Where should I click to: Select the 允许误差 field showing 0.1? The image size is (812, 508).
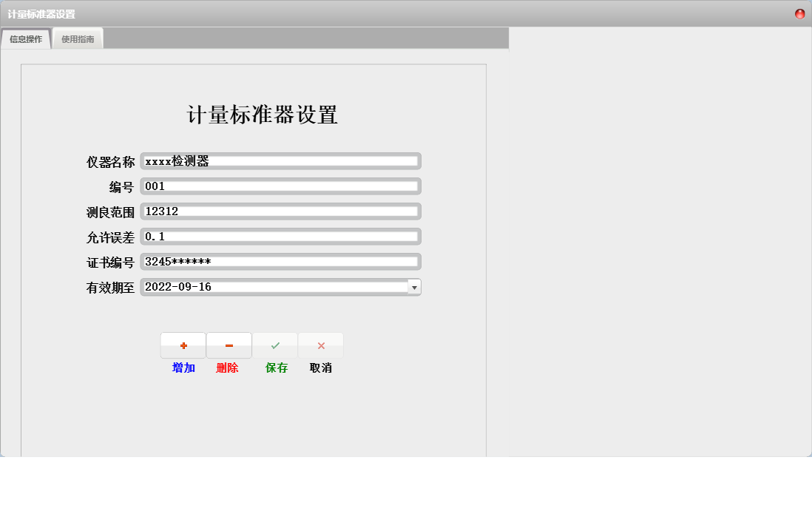(281, 236)
